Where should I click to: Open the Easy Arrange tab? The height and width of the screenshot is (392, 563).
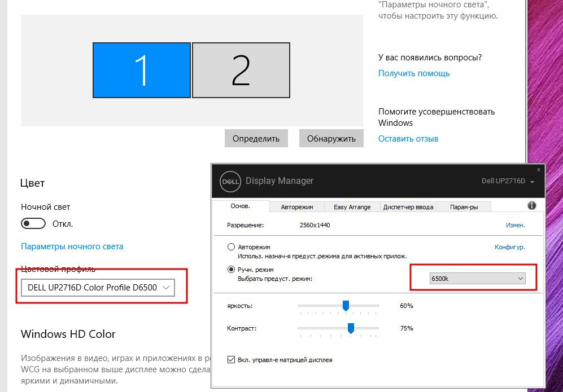[x=352, y=207]
